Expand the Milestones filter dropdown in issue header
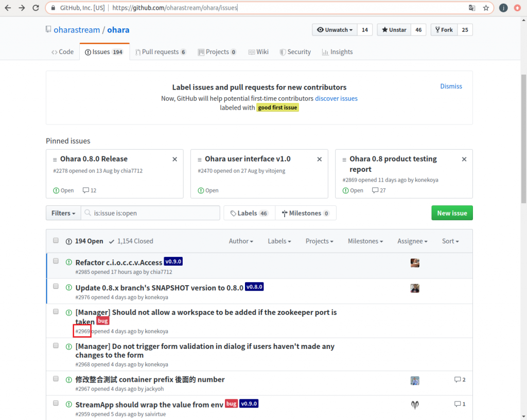Image resolution: width=527 pixels, height=420 pixels. pyautogui.click(x=365, y=241)
